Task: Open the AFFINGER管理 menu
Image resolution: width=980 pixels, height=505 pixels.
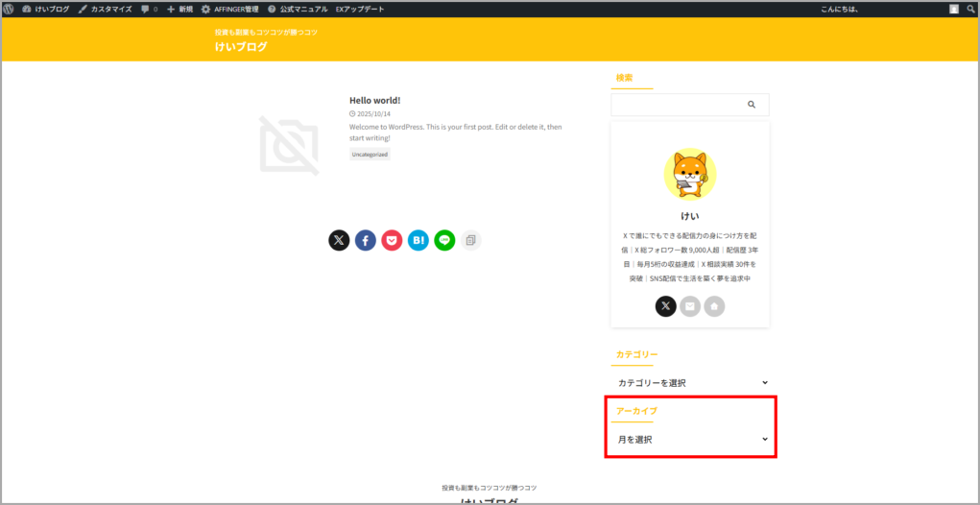Action: 229,9
